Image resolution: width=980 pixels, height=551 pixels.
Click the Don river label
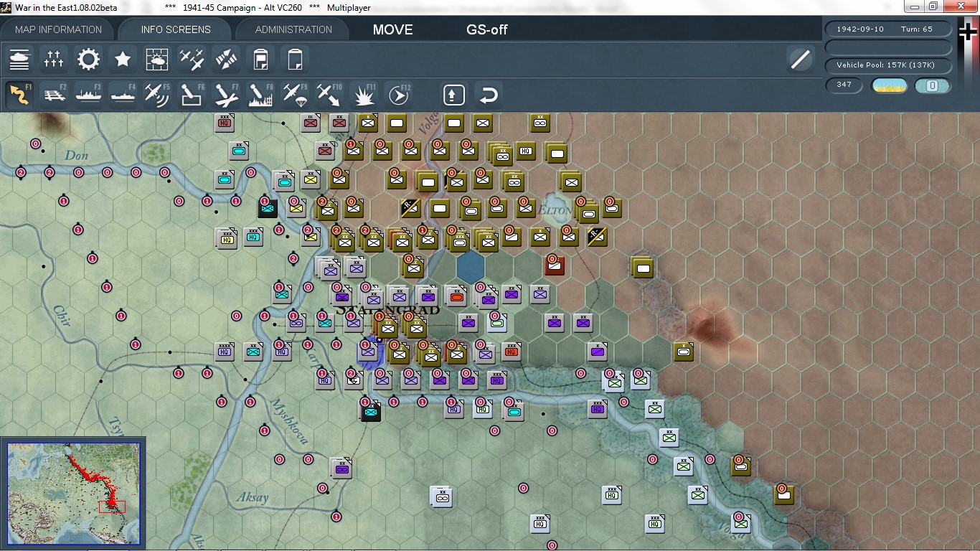pos(76,155)
